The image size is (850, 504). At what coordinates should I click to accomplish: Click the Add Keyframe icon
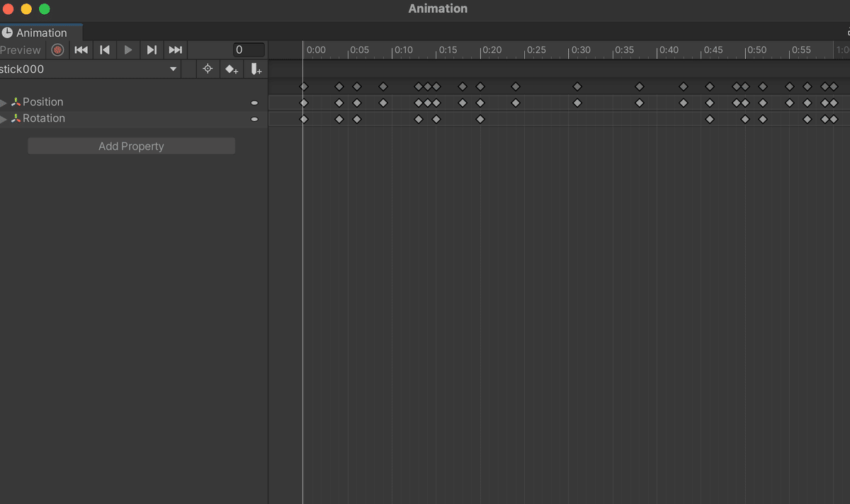[x=232, y=69]
